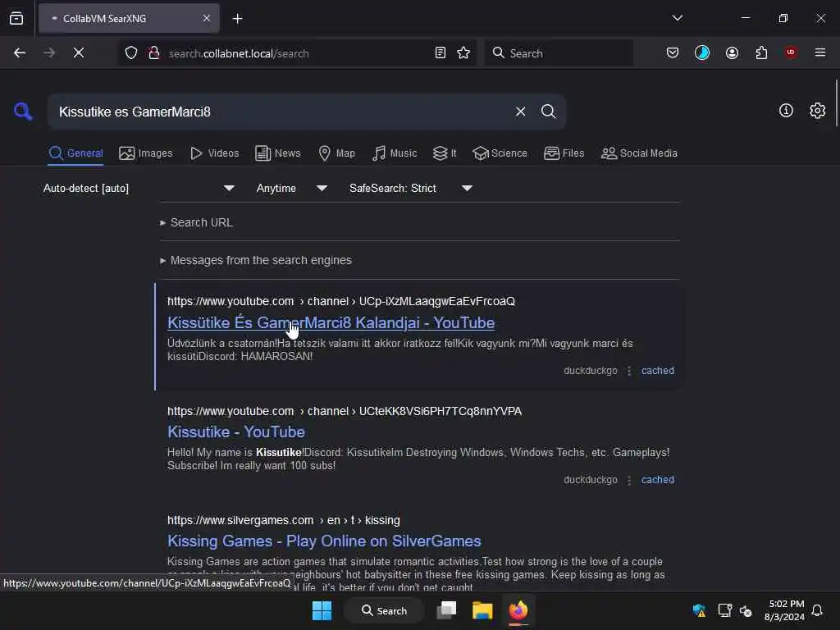Viewport: 840px width, 630px height.
Task: Open the muted volume tray icon
Action: pos(745,610)
